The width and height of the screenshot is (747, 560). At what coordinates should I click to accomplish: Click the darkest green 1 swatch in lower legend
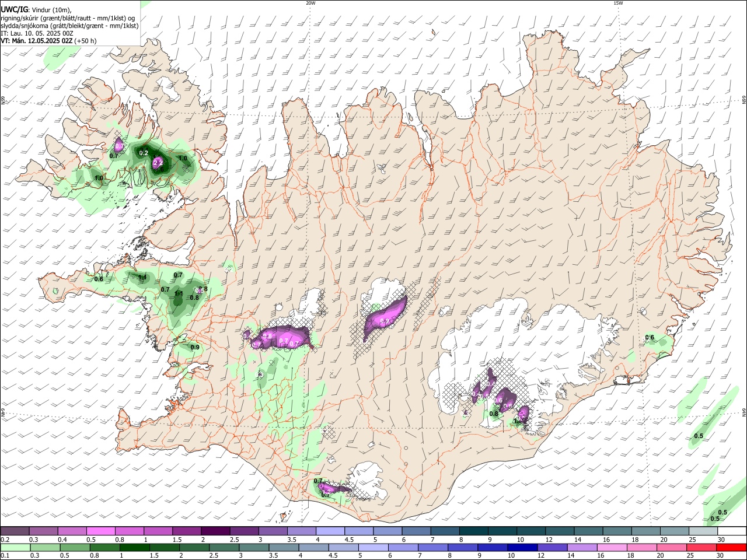pos(134,547)
